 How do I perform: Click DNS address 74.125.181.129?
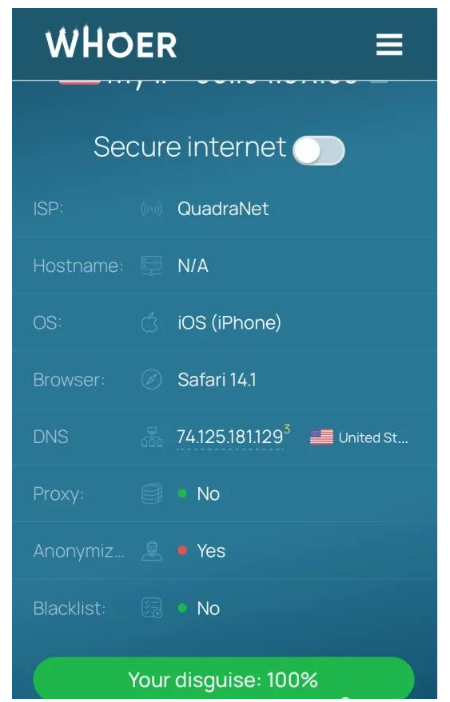pyautogui.click(x=230, y=437)
